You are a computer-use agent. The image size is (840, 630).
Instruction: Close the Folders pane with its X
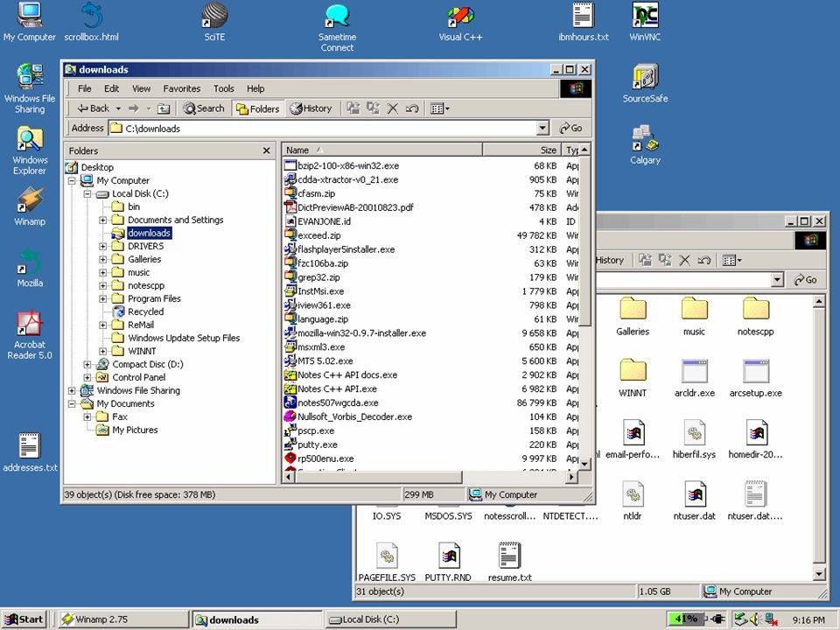click(266, 150)
